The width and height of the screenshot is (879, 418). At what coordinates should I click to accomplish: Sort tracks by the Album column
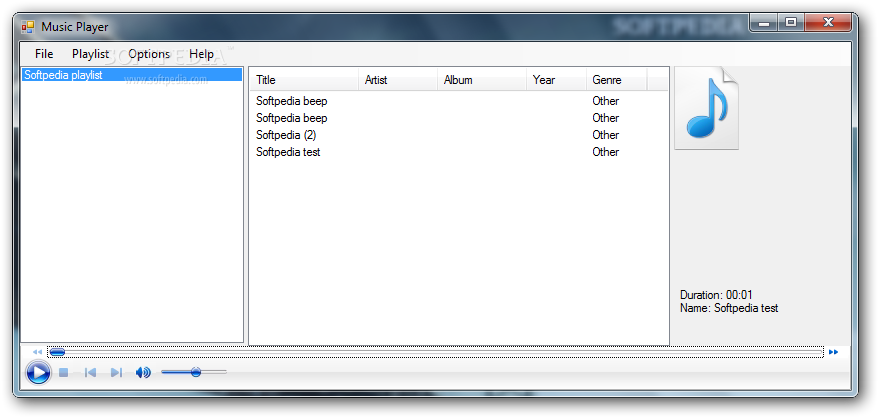482,80
